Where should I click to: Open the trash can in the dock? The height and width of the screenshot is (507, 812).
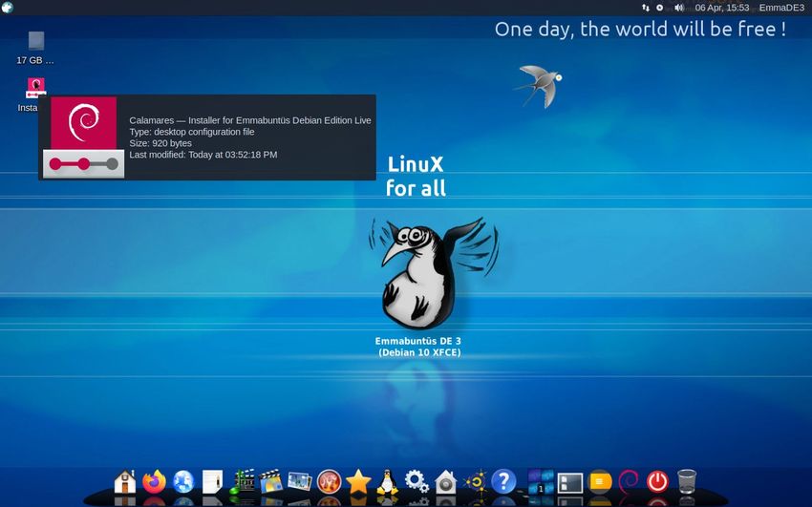coord(687,481)
